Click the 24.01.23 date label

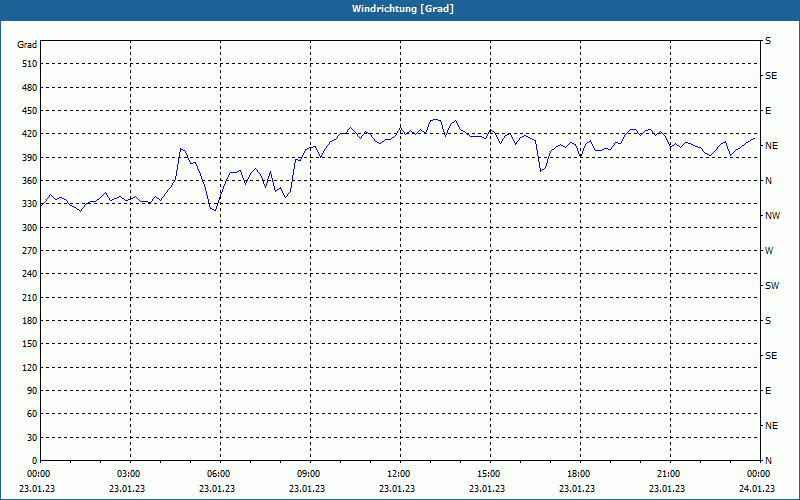tap(757, 489)
